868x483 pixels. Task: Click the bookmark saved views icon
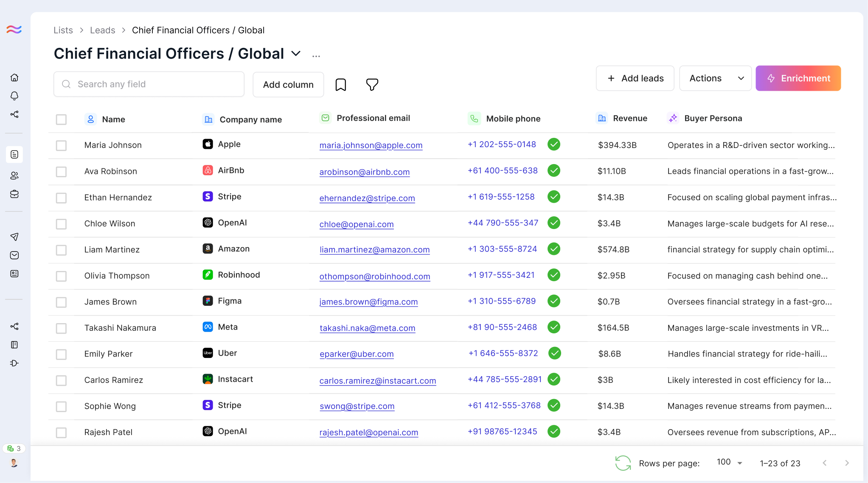point(341,84)
